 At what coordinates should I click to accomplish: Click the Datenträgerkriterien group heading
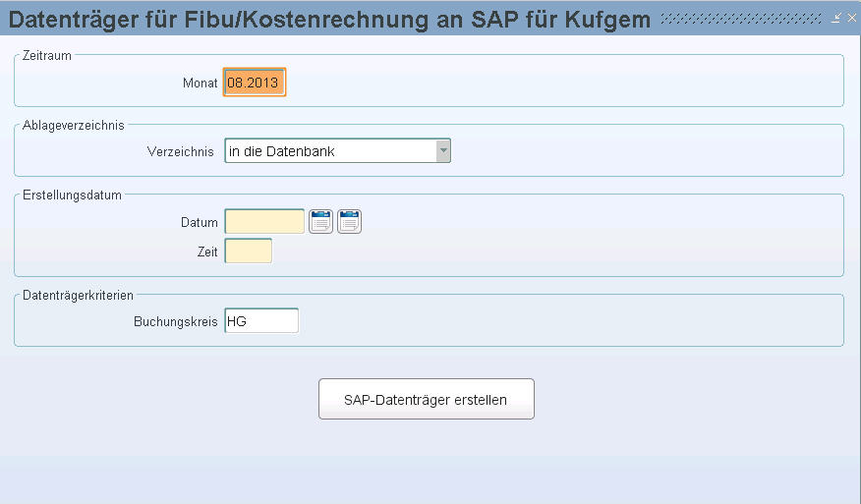78,295
